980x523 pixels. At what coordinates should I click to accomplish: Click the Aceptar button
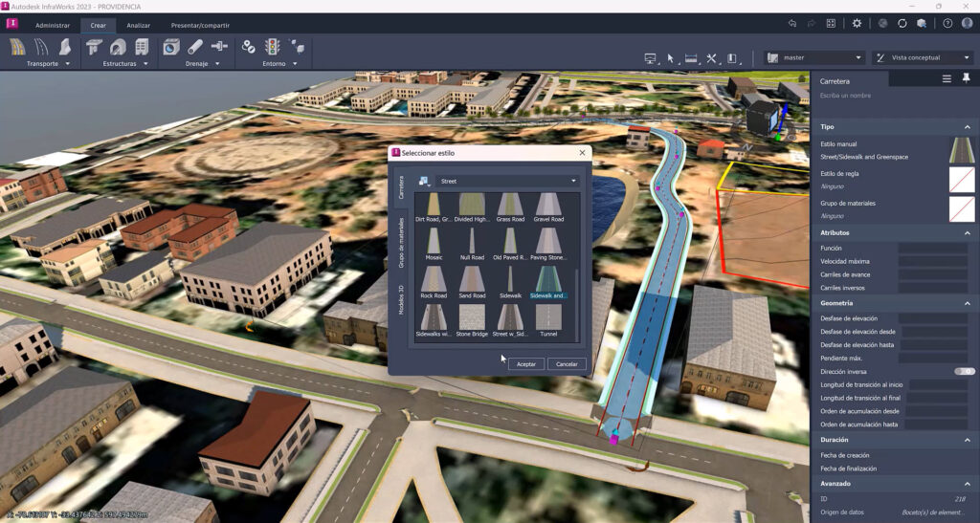[526, 364]
